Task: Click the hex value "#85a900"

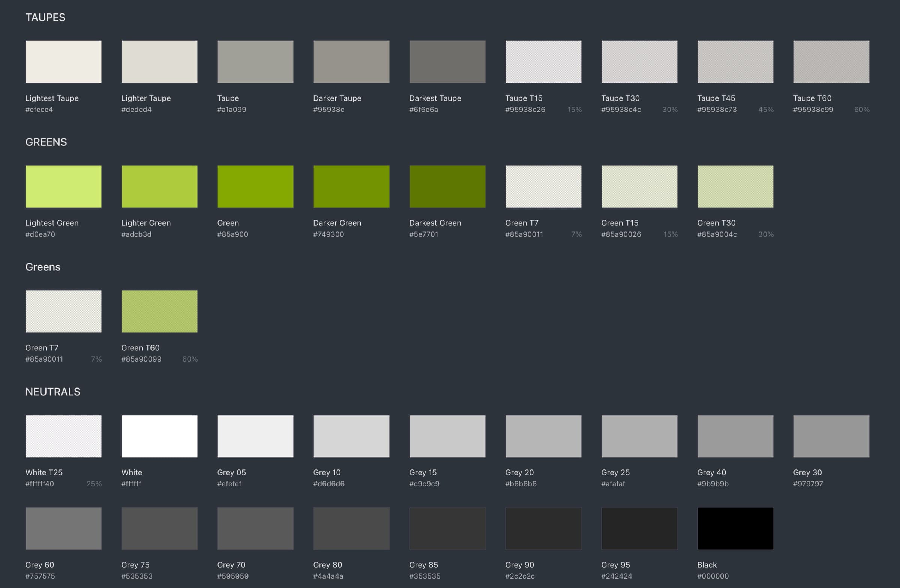Action: pos(233,234)
